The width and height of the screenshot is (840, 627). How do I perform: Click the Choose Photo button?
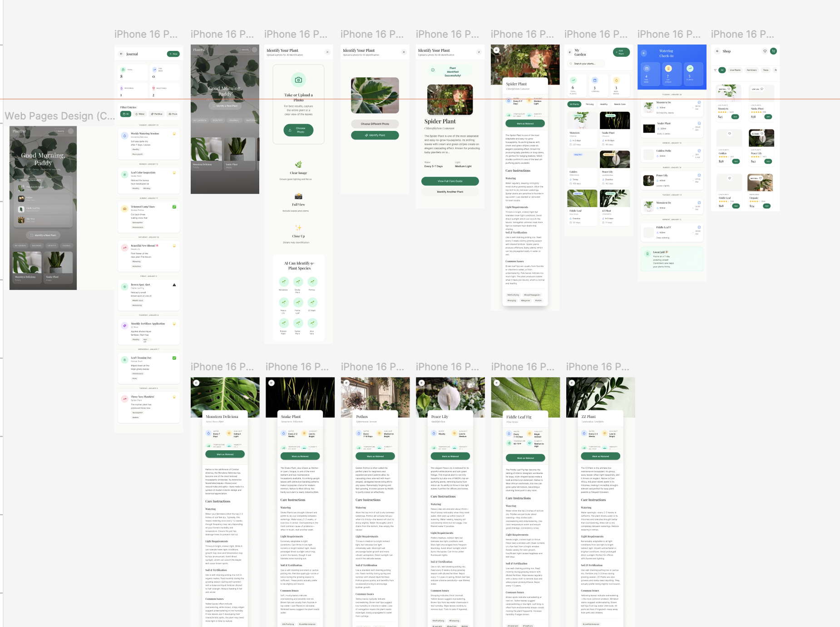298,130
